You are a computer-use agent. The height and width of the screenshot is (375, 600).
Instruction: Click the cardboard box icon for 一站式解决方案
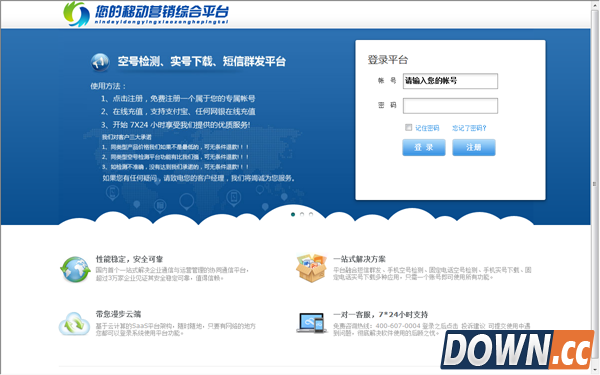(311, 268)
